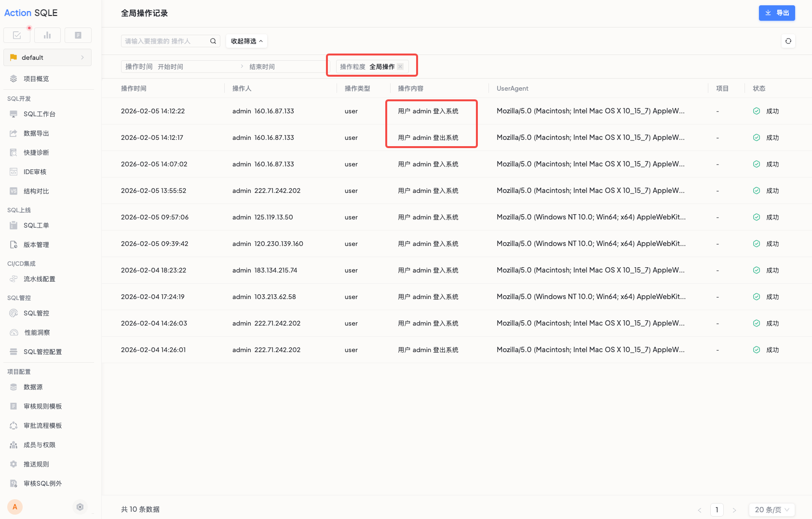Collapse filters with 收起筛选
812x519 pixels.
pos(246,41)
